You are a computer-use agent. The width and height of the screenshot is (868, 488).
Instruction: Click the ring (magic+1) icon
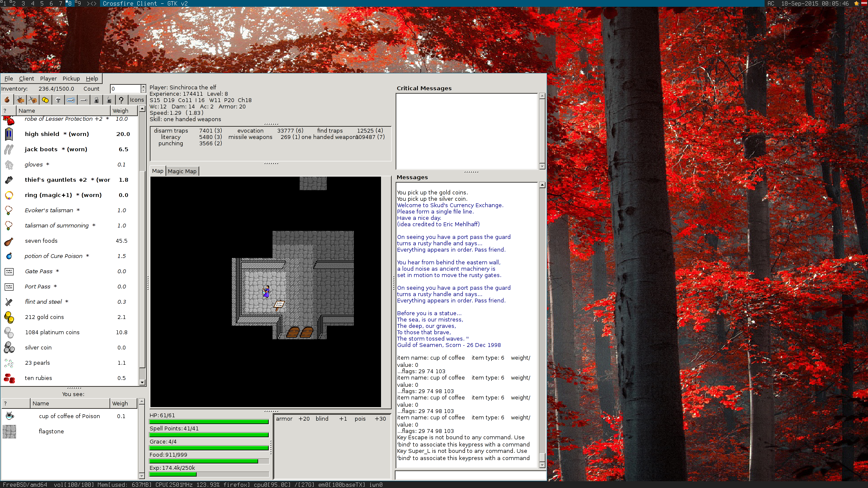click(9, 195)
